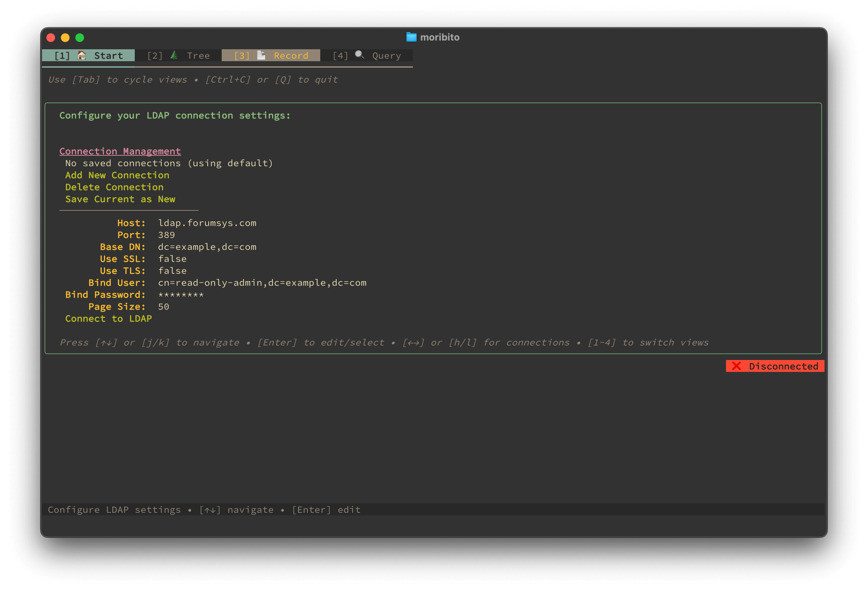Click the bottom 'Configure LDAP settings' status bar

pyautogui.click(x=433, y=510)
